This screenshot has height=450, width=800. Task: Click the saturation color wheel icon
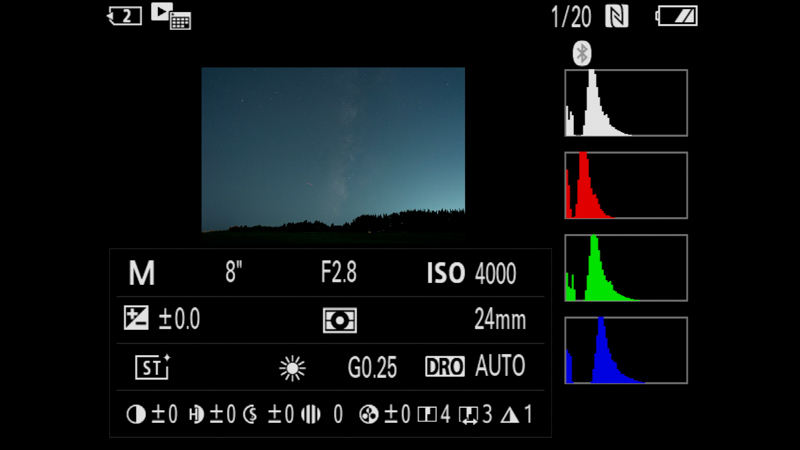click(x=368, y=414)
